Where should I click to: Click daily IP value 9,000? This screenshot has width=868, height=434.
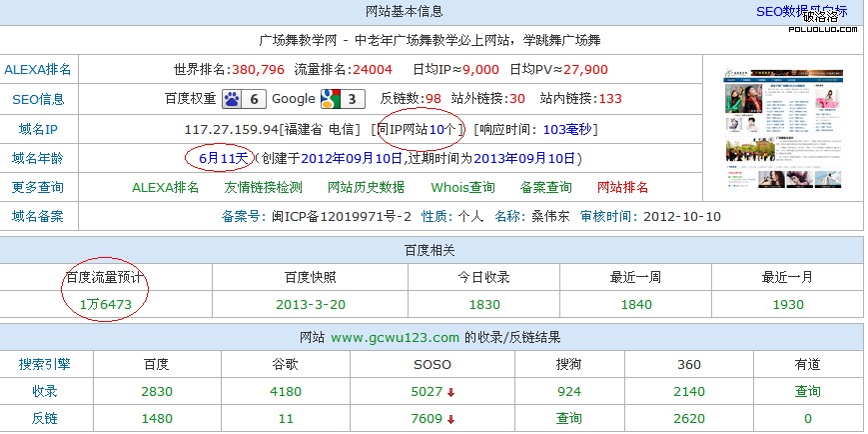coord(481,70)
